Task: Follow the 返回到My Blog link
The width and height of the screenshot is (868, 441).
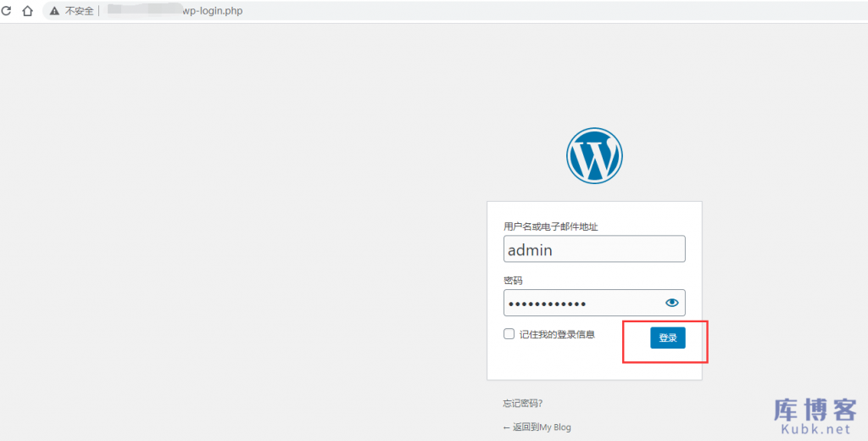Action: [537, 427]
